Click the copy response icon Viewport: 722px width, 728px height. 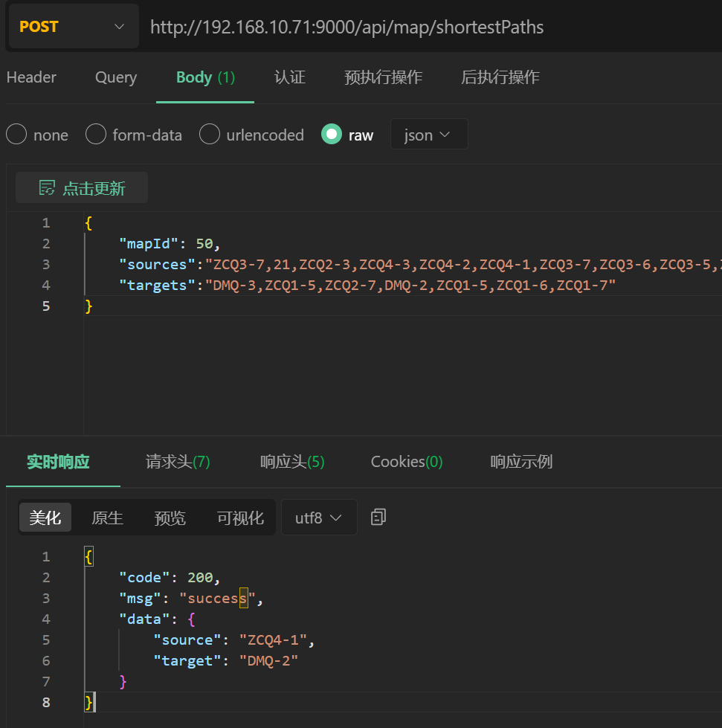click(378, 518)
